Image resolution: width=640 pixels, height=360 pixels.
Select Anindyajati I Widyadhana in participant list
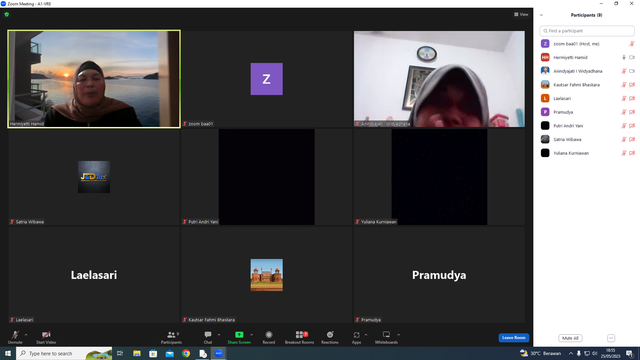point(587,71)
